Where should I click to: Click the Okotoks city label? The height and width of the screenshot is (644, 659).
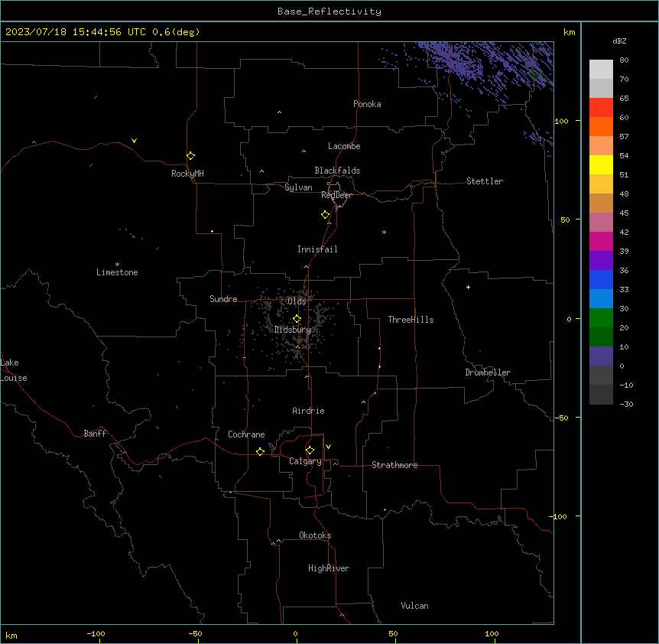(315, 535)
